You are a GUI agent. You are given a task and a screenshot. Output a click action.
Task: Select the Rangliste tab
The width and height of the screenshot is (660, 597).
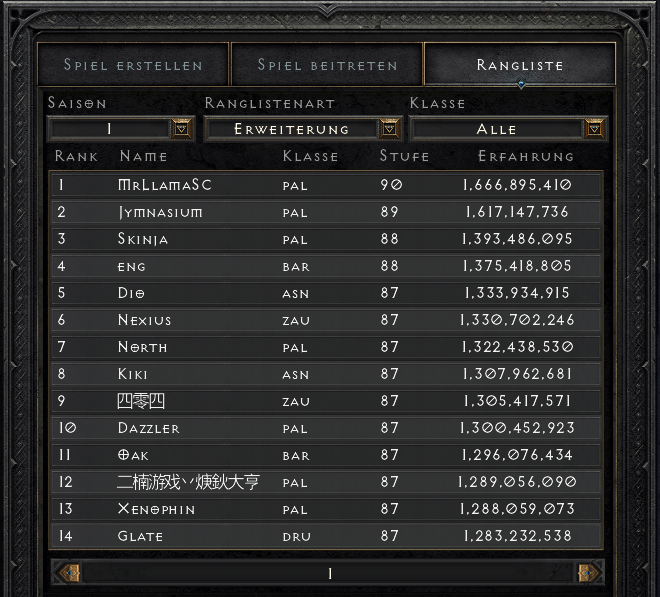[520, 65]
